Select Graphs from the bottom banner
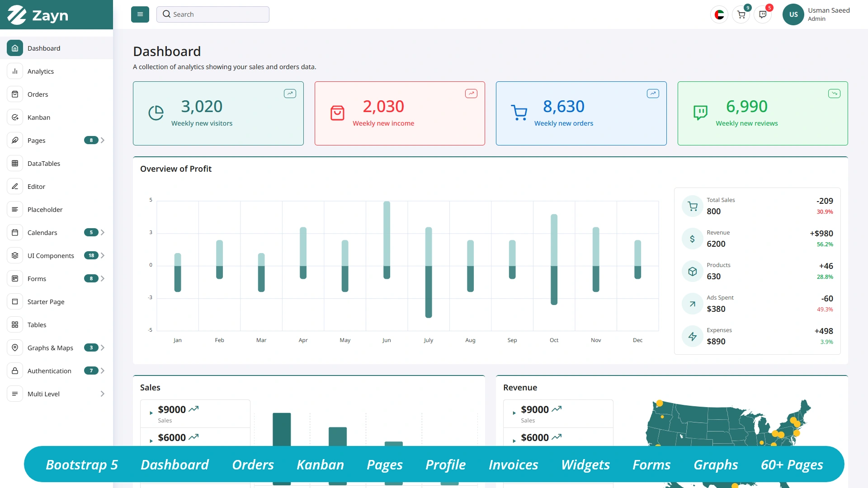The image size is (868, 488). pyautogui.click(x=716, y=465)
